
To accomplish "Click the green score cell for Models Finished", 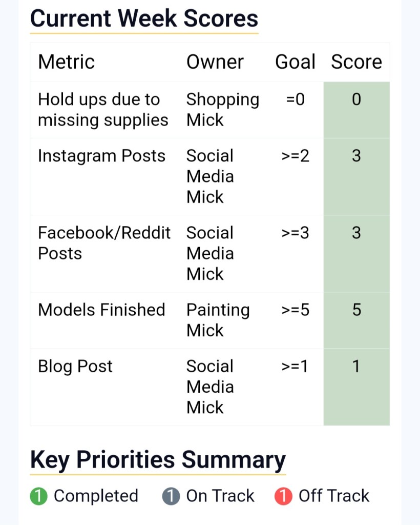I will (x=356, y=320).
